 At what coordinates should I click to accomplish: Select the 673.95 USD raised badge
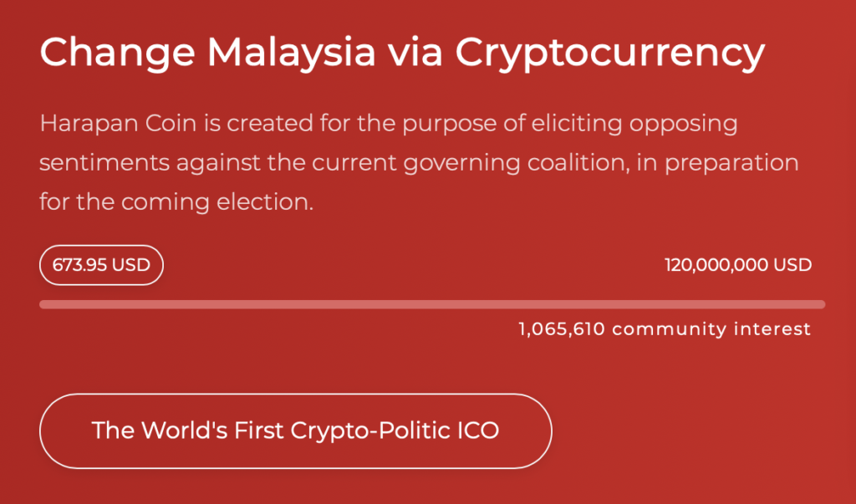pos(101,265)
